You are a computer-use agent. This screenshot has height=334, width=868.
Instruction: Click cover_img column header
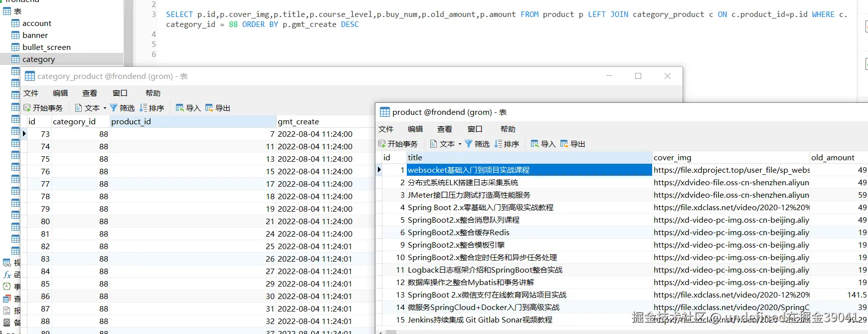click(731, 158)
